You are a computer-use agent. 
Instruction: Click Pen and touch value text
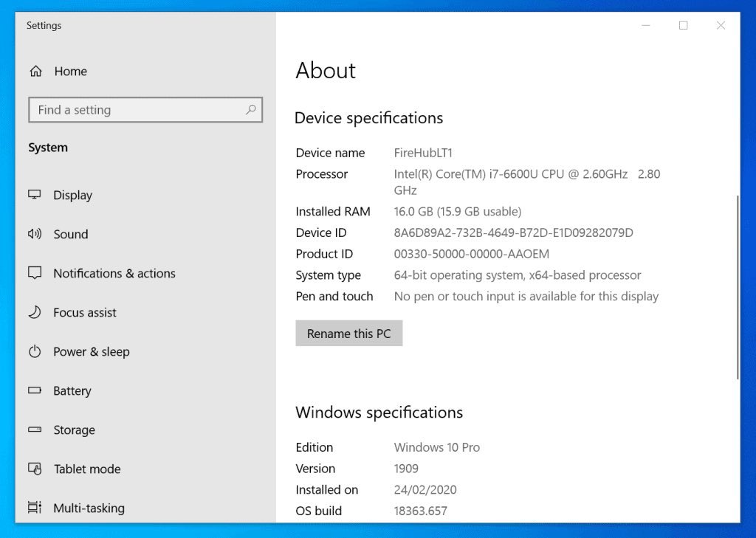tap(526, 297)
